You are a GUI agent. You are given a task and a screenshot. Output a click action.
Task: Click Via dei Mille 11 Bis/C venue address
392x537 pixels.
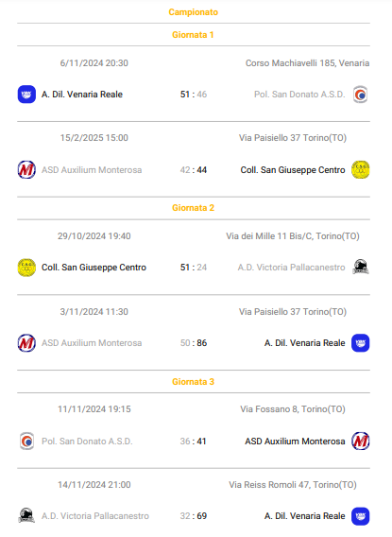pyautogui.click(x=293, y=236)
